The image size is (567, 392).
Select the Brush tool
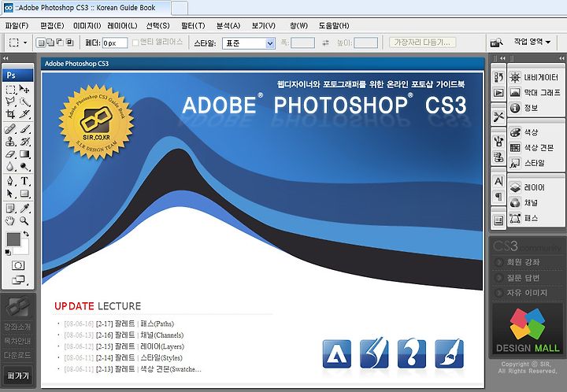(x=24, y=129)
